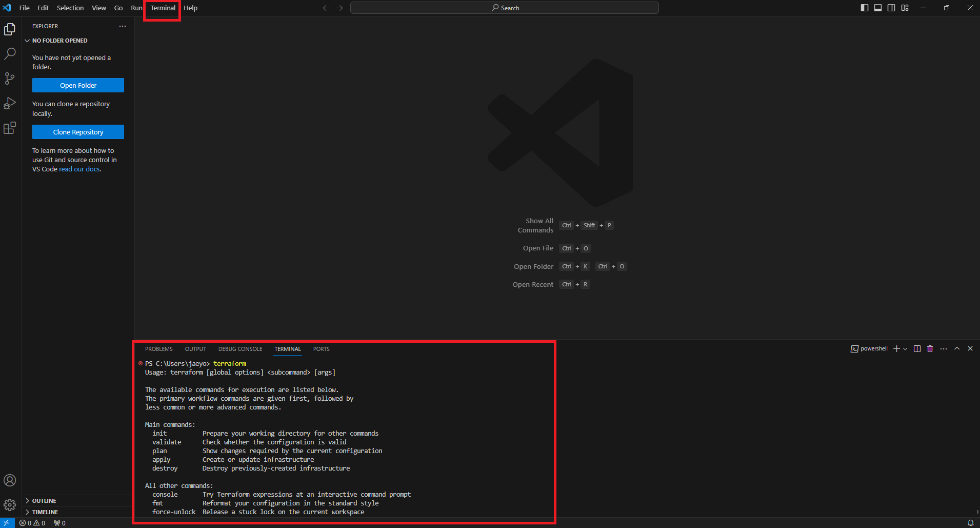Follow the read our docs link
This screenshot has height=528, width=980.
79,169
